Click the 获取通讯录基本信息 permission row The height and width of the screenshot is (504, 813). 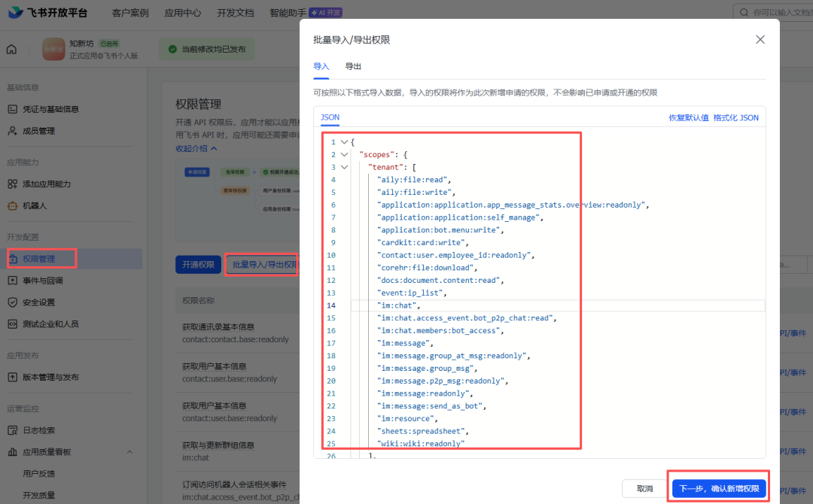[x=236, y=333]
